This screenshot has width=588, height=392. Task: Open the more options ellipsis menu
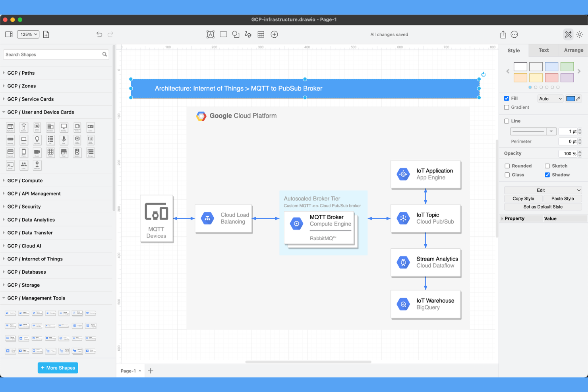point(514,35)
